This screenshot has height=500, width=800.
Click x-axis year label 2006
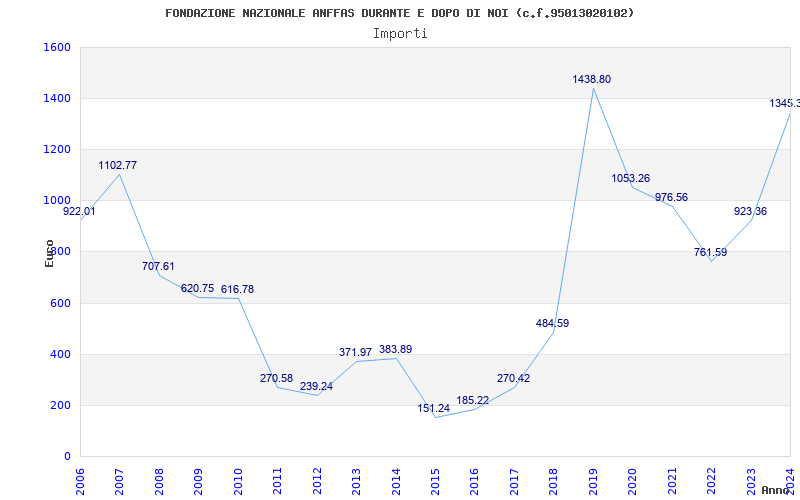click(80, 481)
